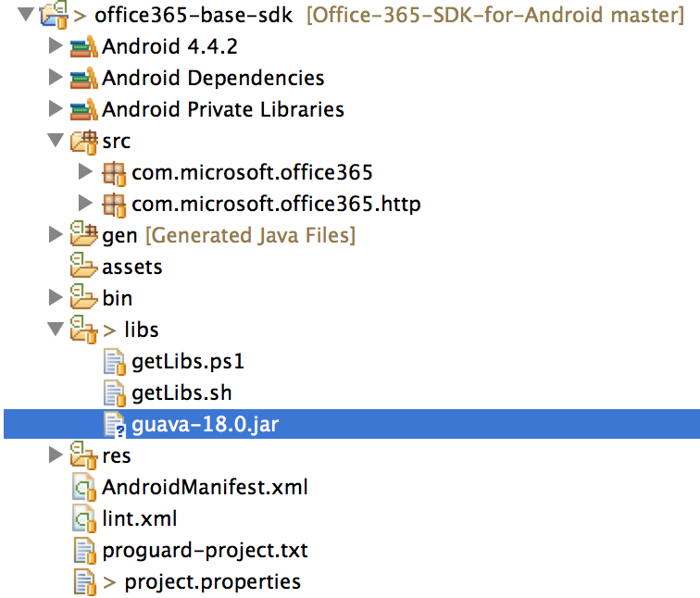
Task: Expand the bin folder triangle
Action: [55, 298]
